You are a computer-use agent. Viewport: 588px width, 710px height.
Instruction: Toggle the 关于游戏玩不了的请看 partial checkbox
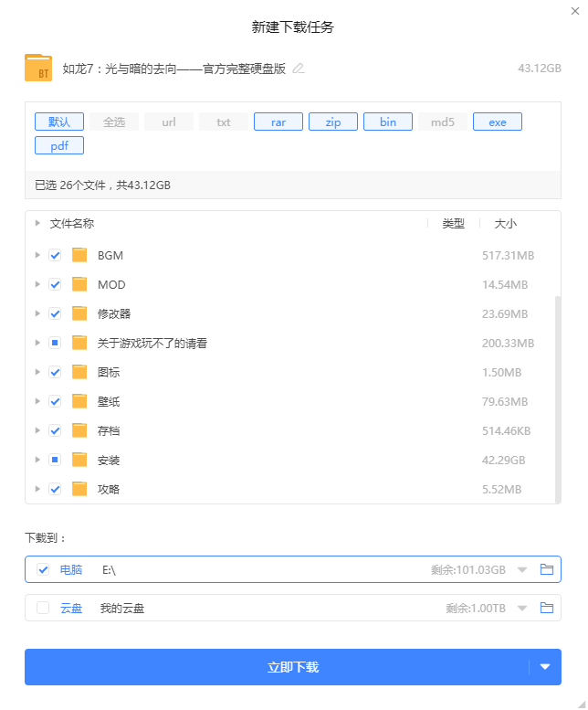coord(55,343)
